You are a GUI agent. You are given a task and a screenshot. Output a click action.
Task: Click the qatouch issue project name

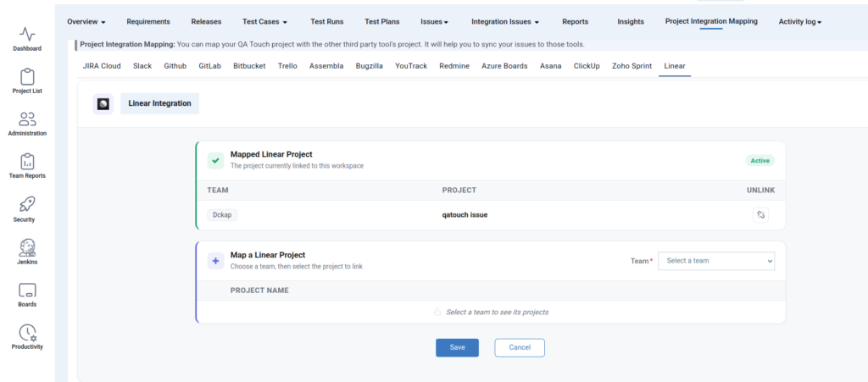(465, 215)
